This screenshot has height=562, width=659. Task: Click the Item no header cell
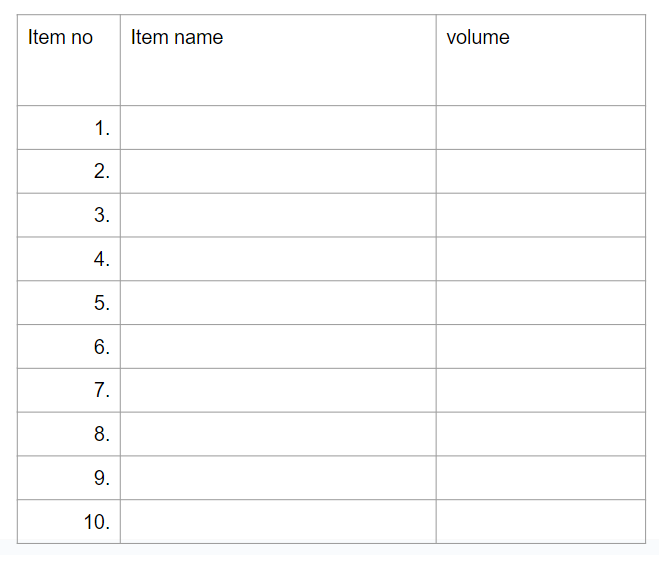tap(69, 60)
